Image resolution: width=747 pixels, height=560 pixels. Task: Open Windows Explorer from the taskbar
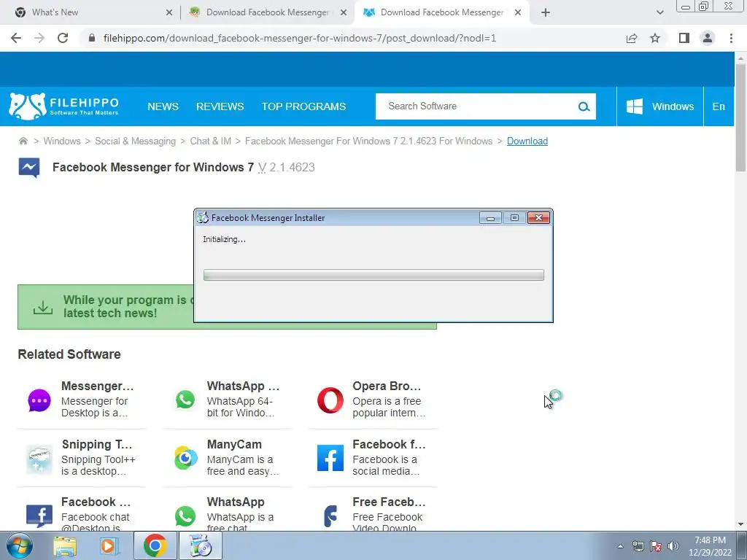coord(65,546)
